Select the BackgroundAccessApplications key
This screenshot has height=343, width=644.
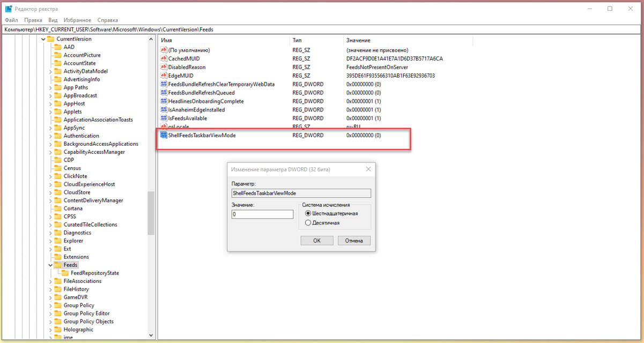point(101,144)
